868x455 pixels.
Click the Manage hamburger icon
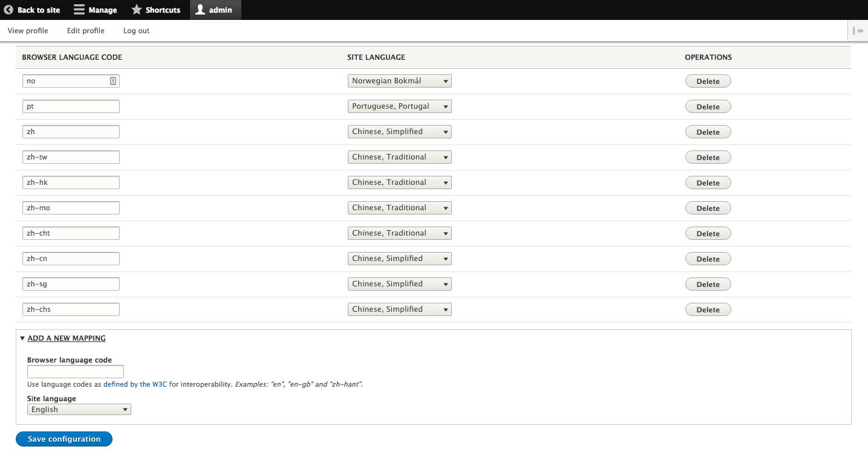(79, 10)
